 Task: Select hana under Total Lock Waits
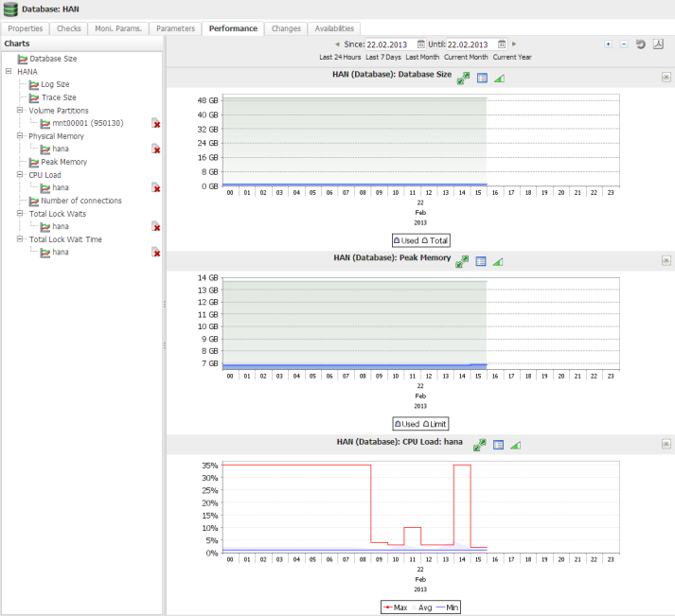(x=61, y=226)
